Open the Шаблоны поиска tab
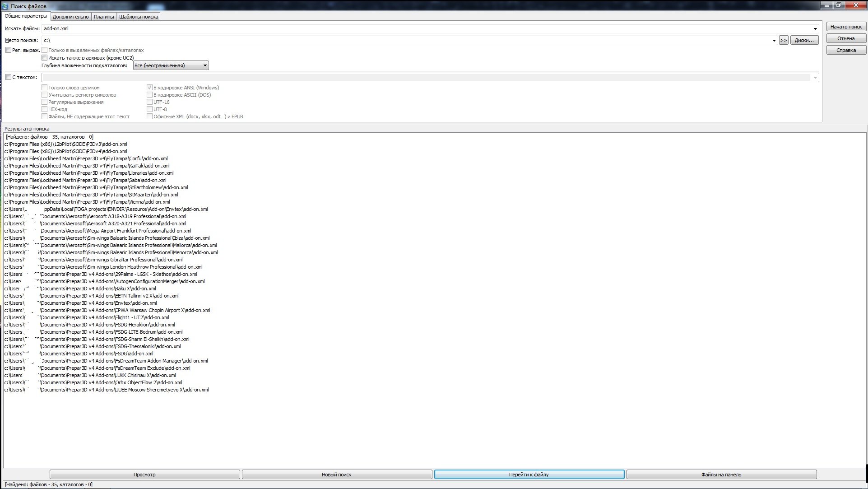Screen dimensions: 868x489 coord(139,17)
